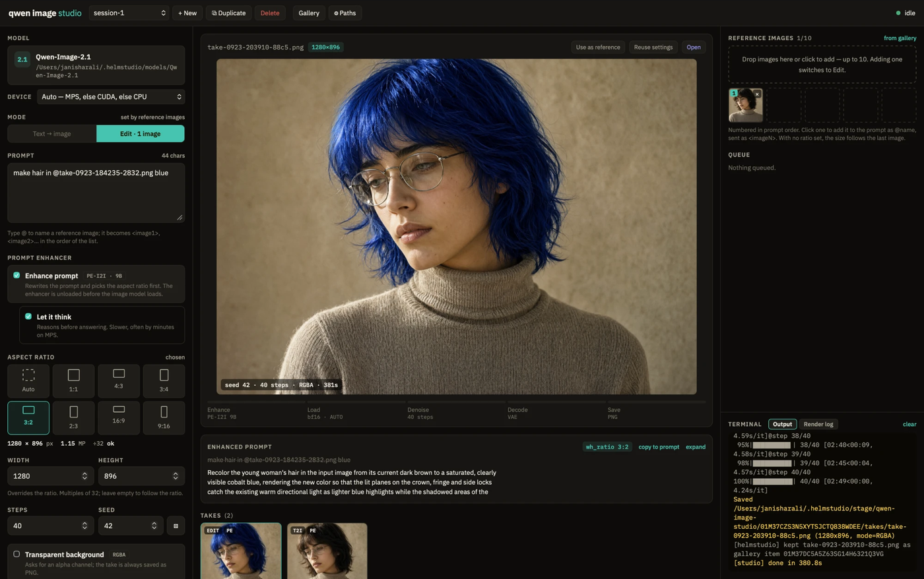Click filename take-0923-203910-88c5.png
Image resolution: width=924 pixels, height=579 pixels.
pos(255,47)
